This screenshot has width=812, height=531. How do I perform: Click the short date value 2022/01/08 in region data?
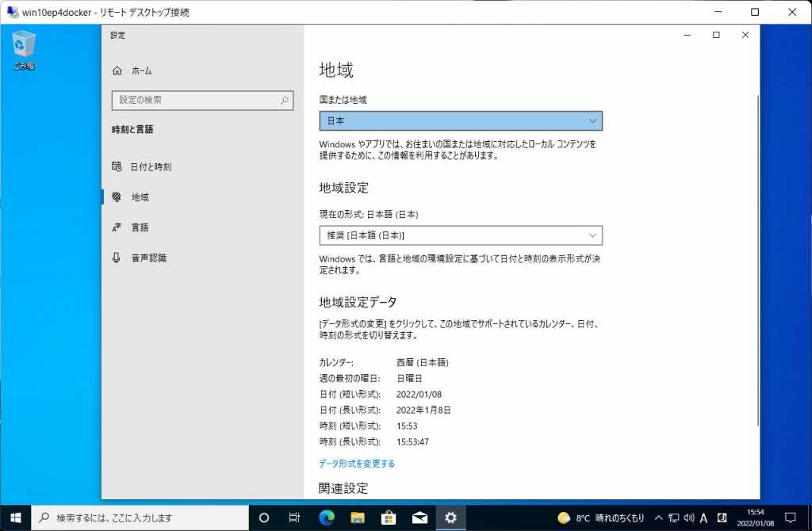[x=419, y=395]
